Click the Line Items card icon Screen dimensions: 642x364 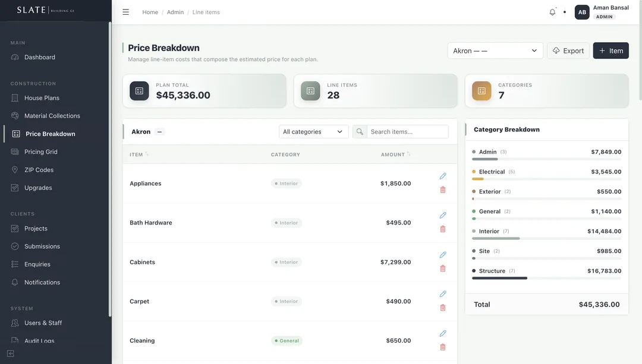coord(310,91)
